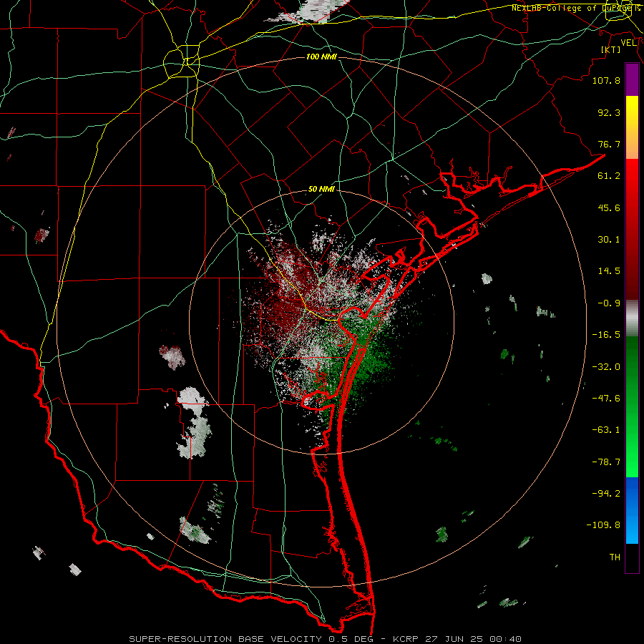Click the 45.6 legend value

(x=609, y=208)
